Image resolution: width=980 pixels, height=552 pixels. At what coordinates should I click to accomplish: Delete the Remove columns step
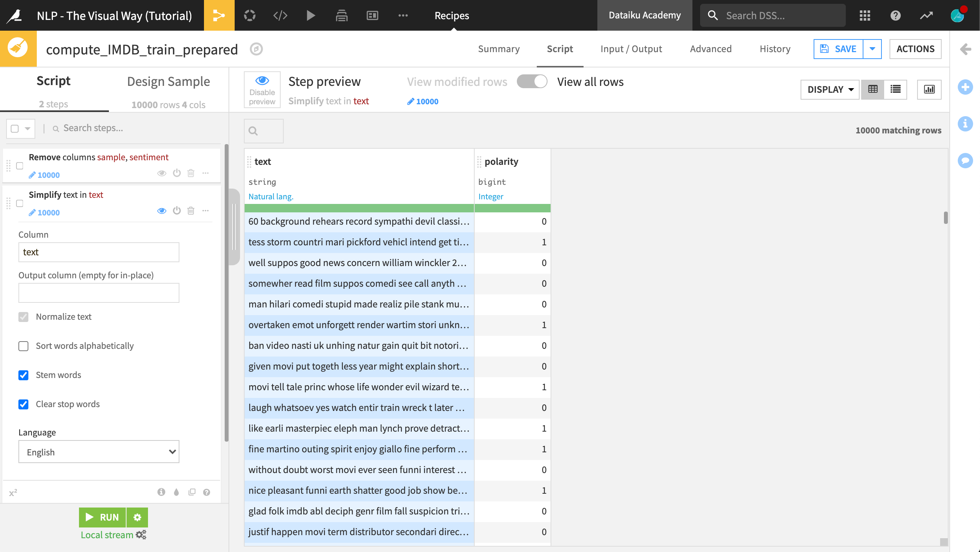(x=191, y=173)
